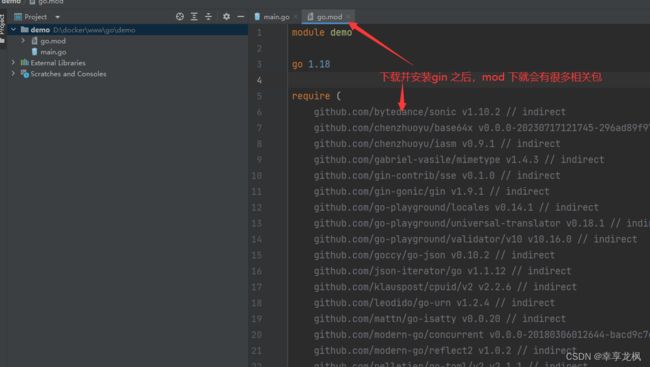The width and height of the screenshot is (650, 367).
Task: Click the mattn/go-isatty dependency line
Action: (439, 319)
